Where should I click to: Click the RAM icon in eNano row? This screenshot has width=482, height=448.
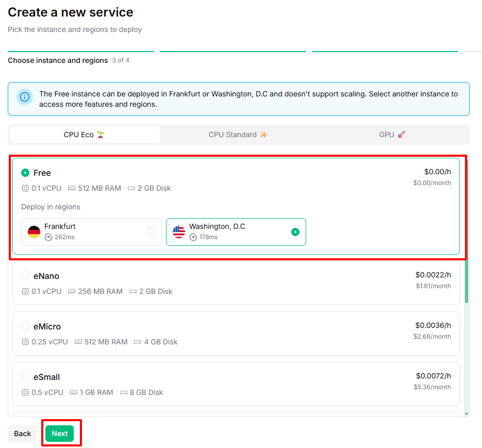click(x=72, y=291)
